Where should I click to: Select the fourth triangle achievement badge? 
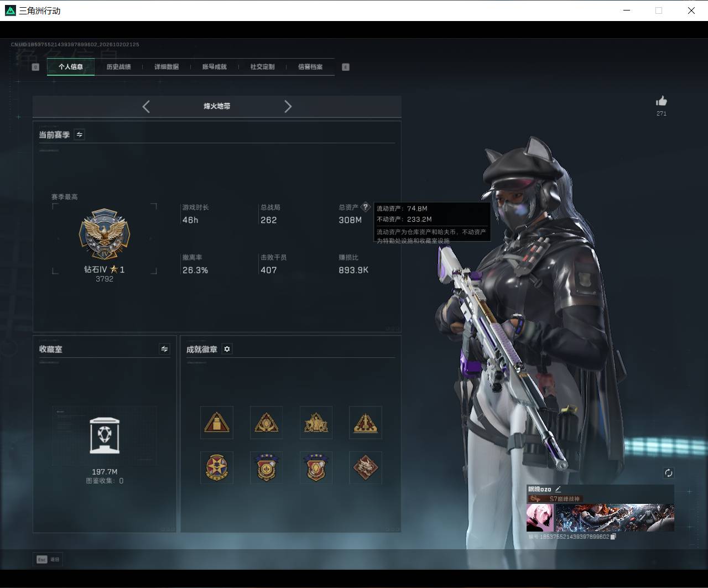coord(366,423)
